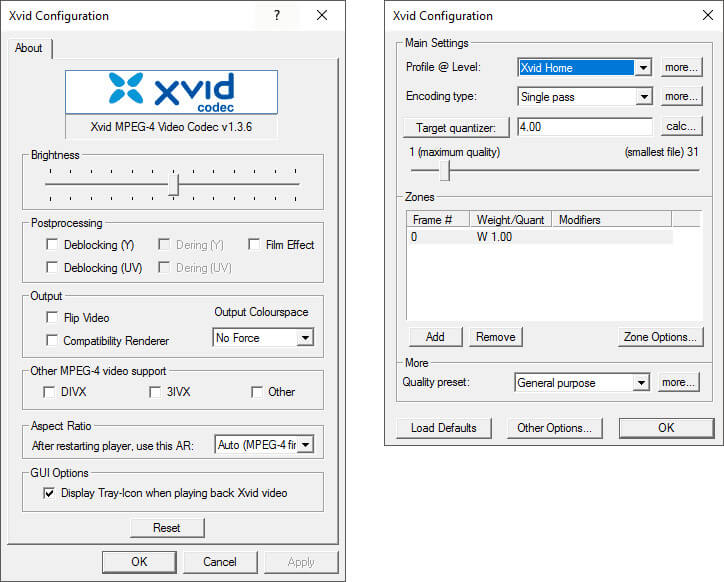724x582 pixels.
Task: Toggle the Film Effect checkbox
Action: click(256, 245)
